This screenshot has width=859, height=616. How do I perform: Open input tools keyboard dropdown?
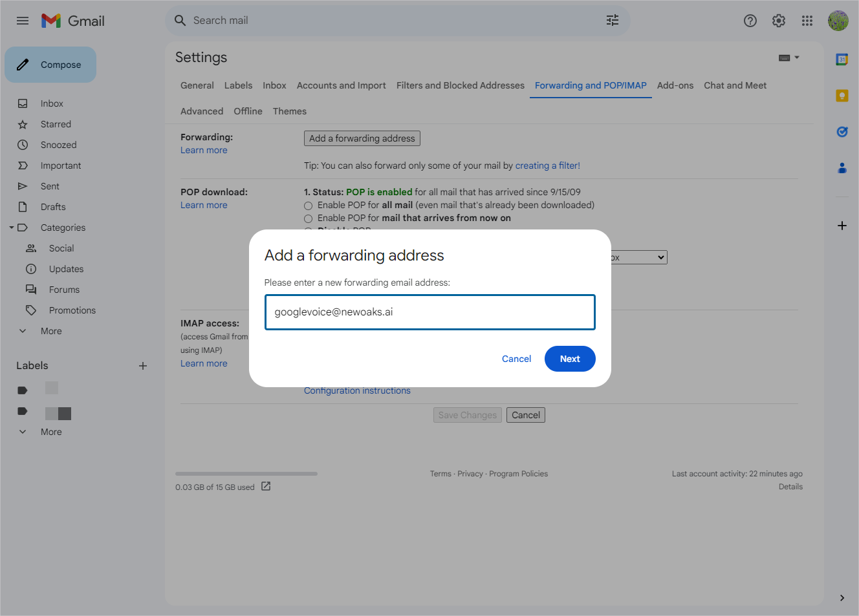(788, 58)
